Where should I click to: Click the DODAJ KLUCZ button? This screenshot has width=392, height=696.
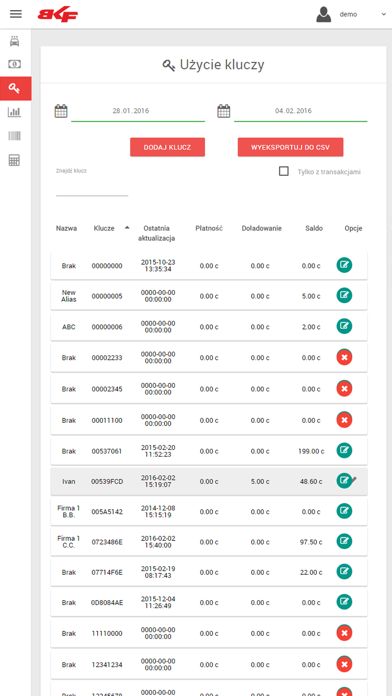pyautogui.click(x=167, y=147)
